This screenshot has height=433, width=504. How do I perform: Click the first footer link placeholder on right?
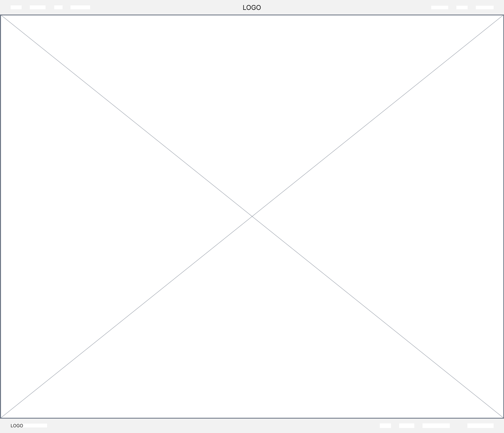pos(385,426)
